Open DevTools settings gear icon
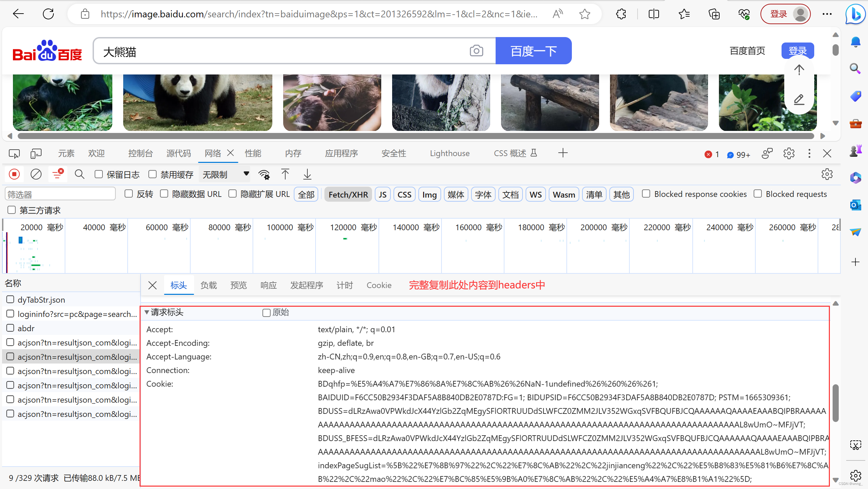 click(x=789, y=153)
